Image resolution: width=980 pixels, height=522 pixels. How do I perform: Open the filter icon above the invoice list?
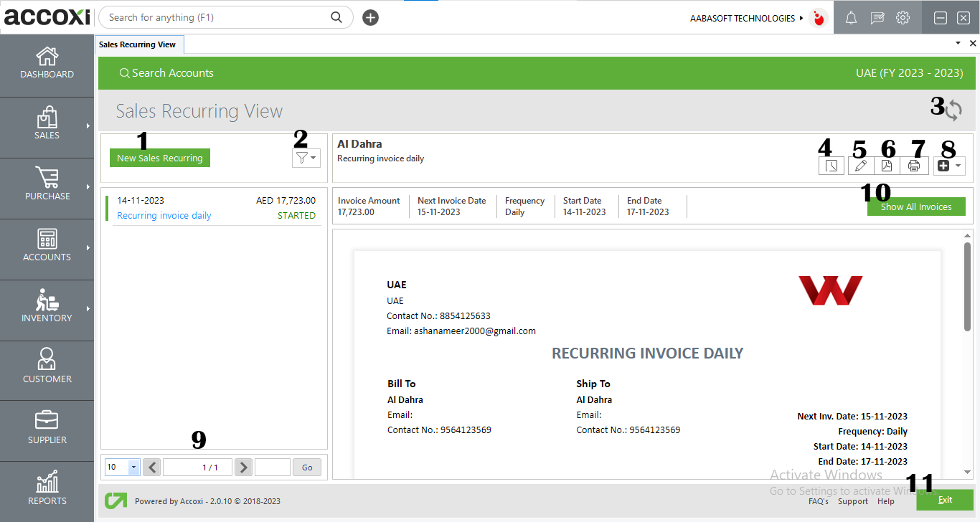(306, 158)
